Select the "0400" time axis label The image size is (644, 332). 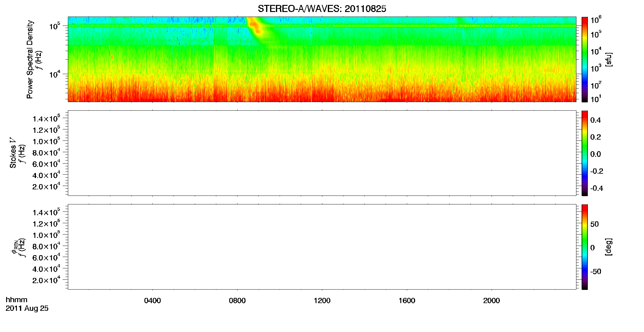[152, 301]
